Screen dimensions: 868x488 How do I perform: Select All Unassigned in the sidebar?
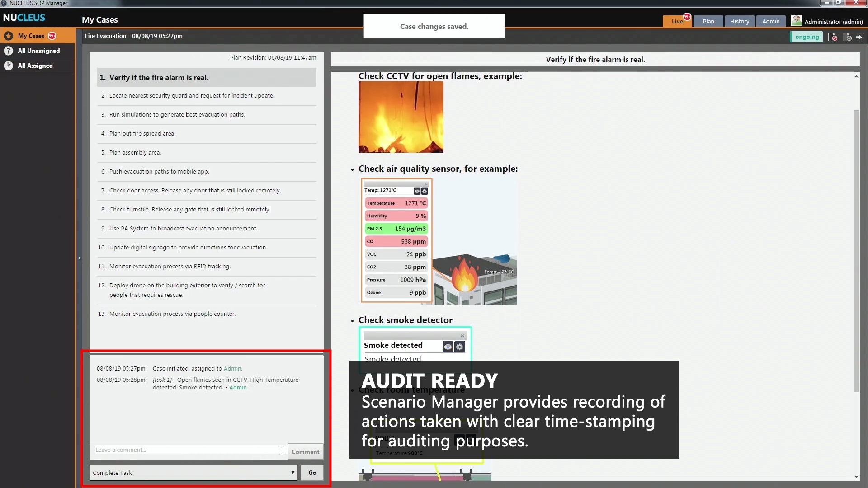[x=38, y=51]
